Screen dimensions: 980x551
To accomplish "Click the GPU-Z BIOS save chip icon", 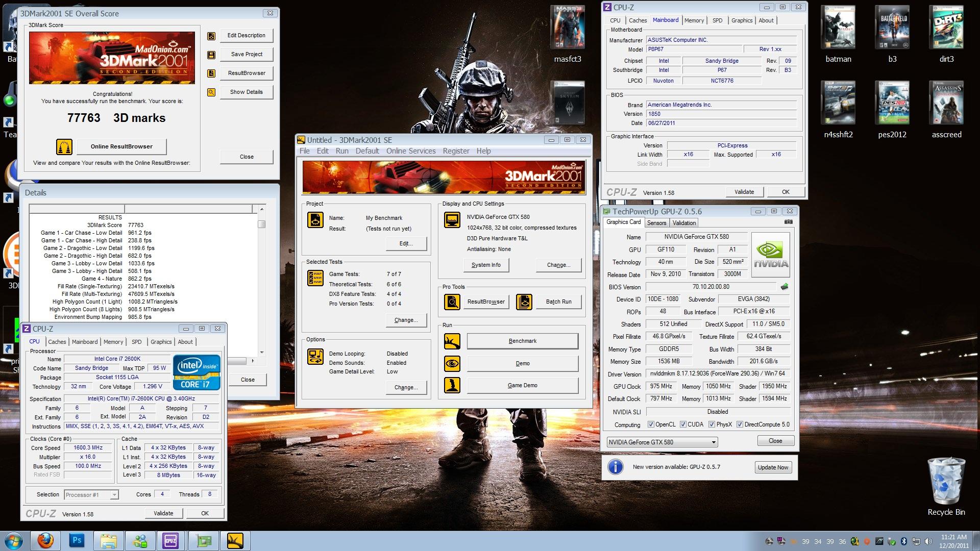I will point(785,287).
